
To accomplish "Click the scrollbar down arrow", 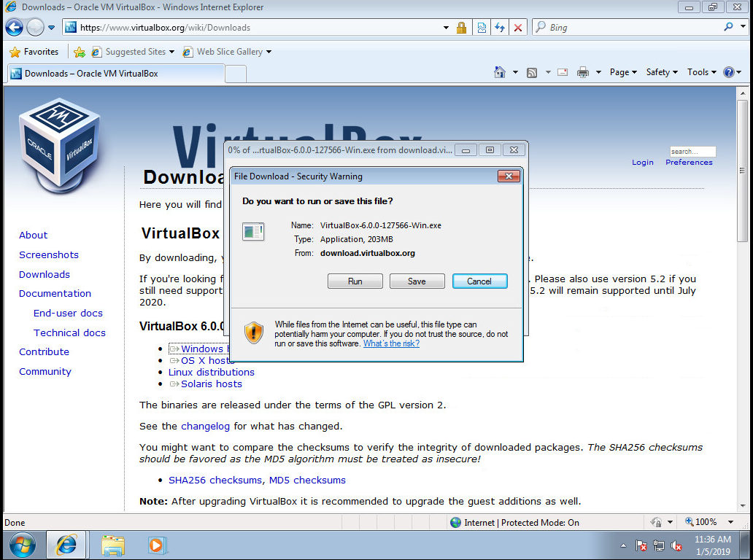I will click(x=743, y=506).
